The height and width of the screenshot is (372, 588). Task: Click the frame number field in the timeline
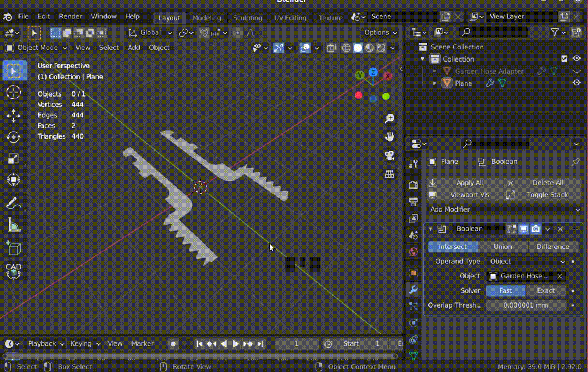pyautogui.click(x=297, y=343)
